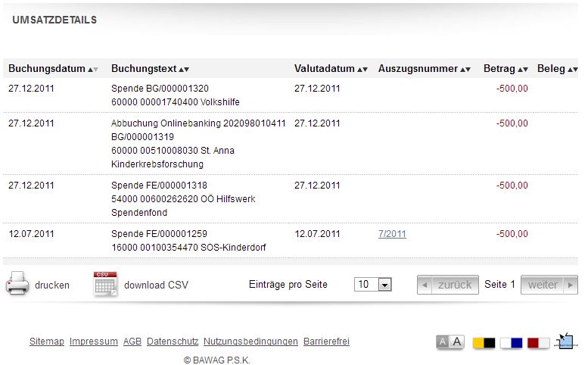Sort by Betrag using its arrows
The image size is (588, 365).
click(x=523, y=70)
